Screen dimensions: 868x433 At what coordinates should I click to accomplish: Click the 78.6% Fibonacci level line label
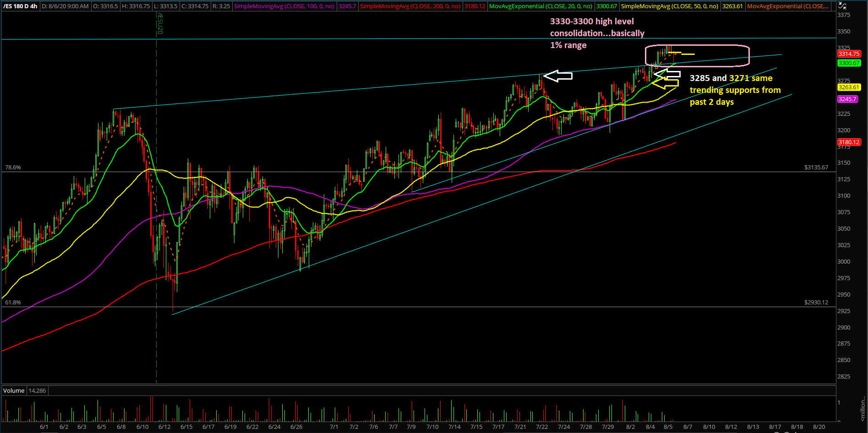tap(13, 168)
